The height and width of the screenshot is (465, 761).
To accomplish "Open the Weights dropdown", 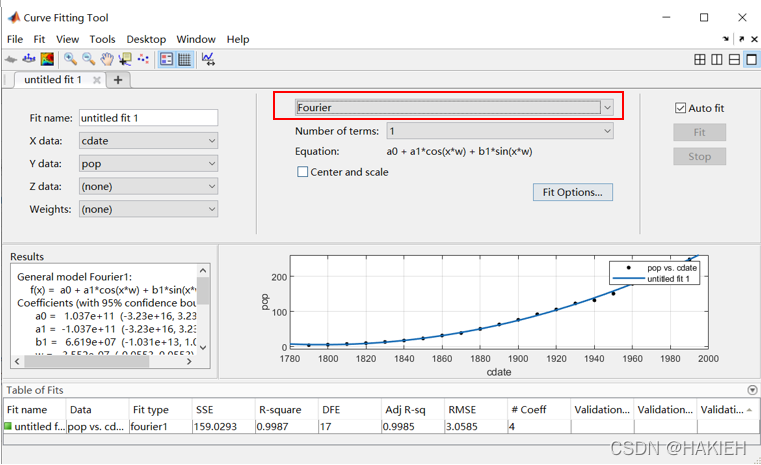I will point(149,209).
